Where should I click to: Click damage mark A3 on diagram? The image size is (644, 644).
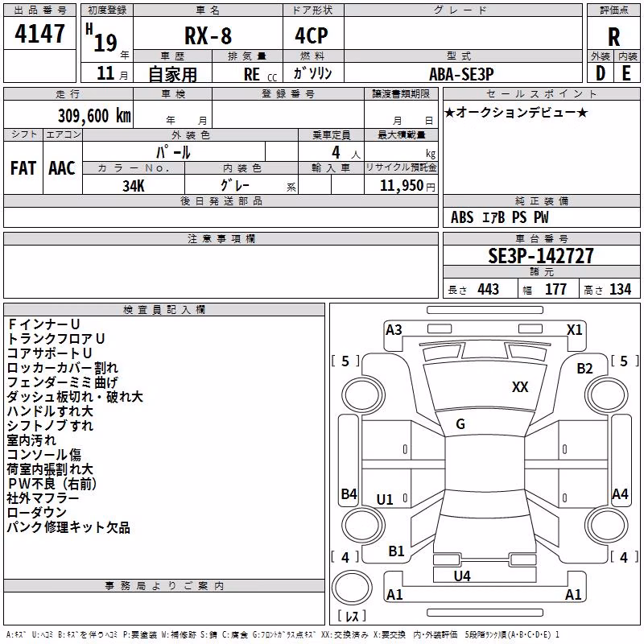coord(394,330)
